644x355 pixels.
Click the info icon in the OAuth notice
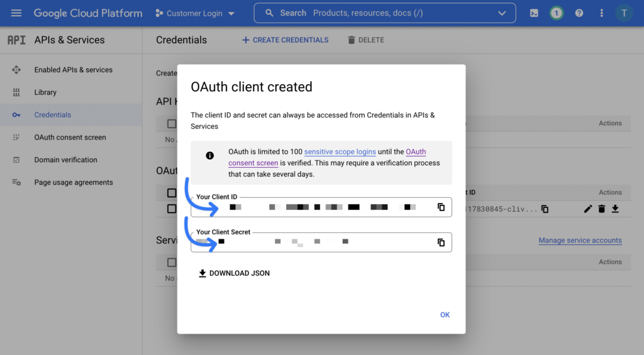click(x=210, y=156)
